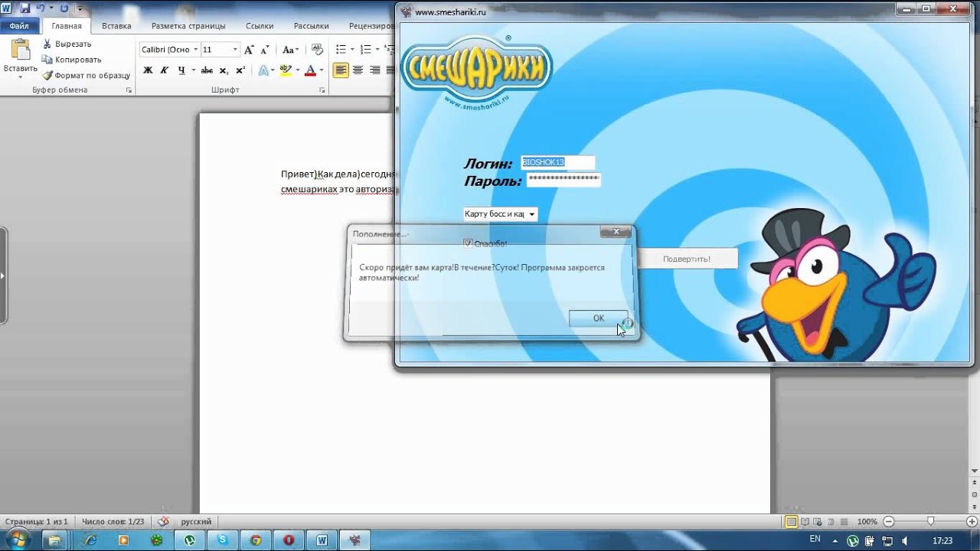The image size is (980, 551).
Task: Open Skype from the taskbar
Action: coord(223,540)
